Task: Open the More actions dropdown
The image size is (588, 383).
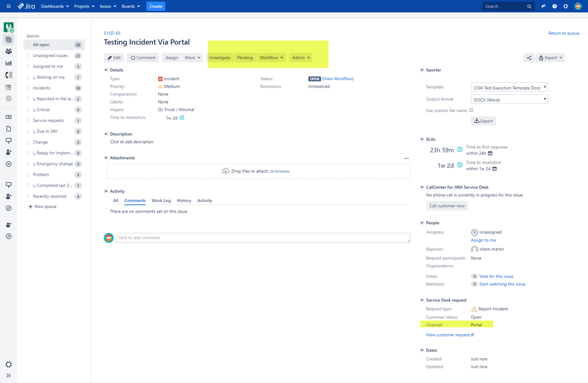Action: point(192,58)
